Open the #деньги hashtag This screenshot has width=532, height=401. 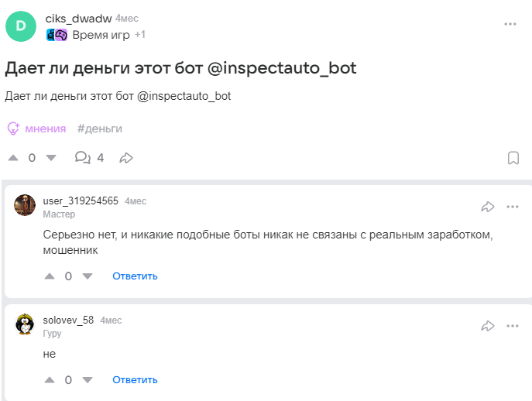tap(100, 129)
